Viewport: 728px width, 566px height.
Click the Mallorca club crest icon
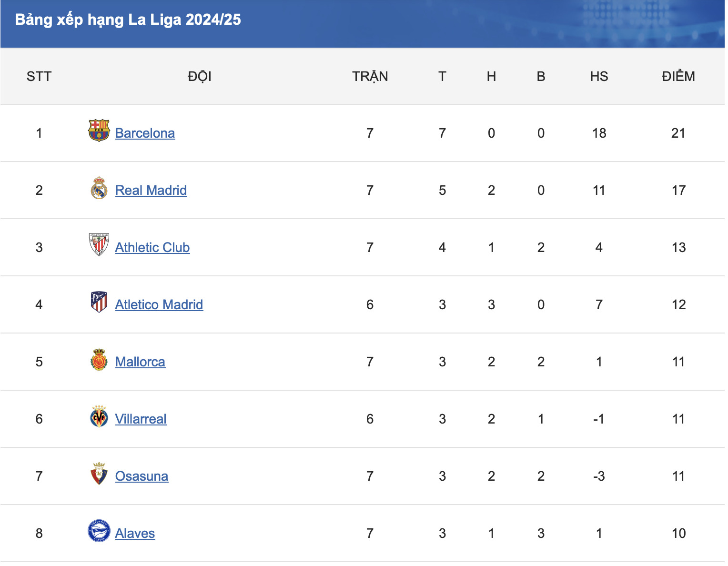pyautogui.click(x=99, y=360)
